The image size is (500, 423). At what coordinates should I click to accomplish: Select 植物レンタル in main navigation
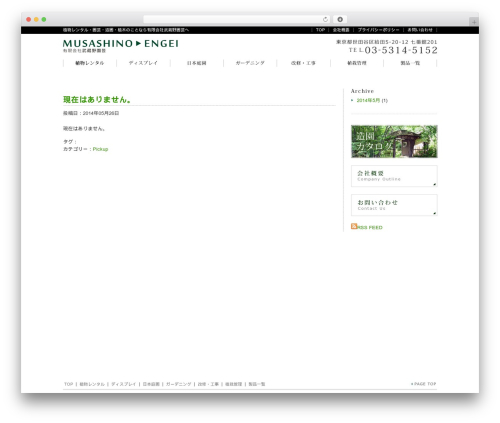click(x=90, y=63)
